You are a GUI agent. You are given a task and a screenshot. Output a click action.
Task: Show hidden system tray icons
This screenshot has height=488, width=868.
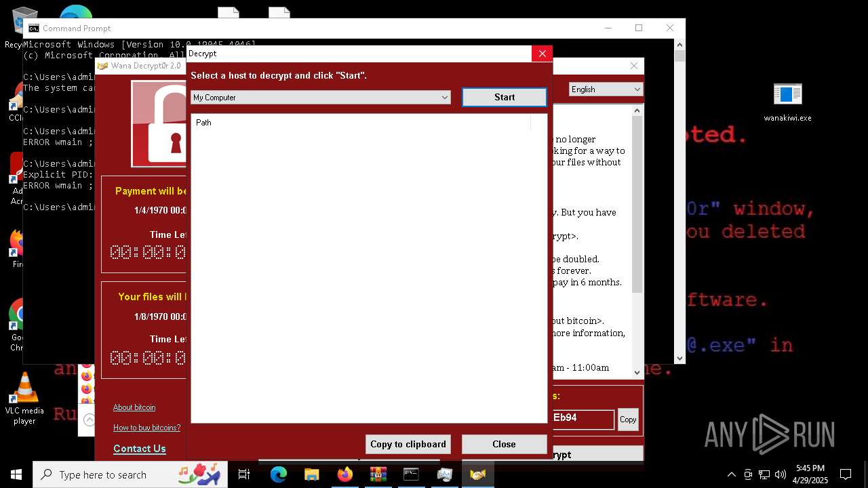point(731,474)
